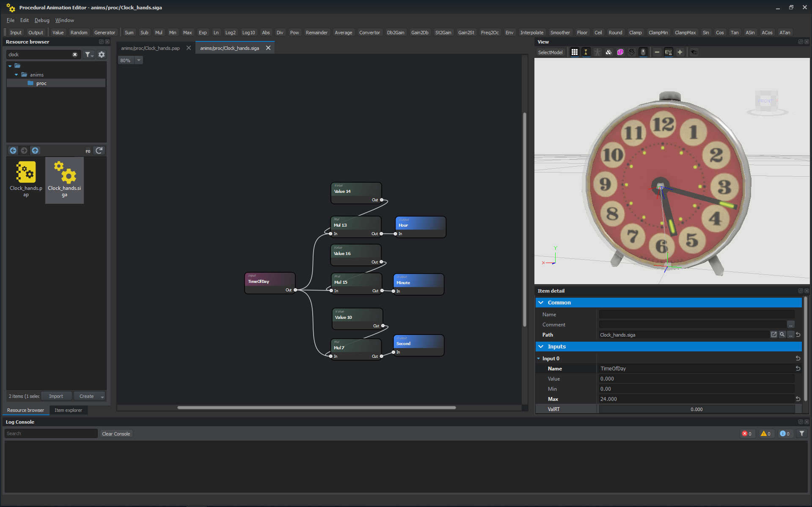Select the Clock_hands.pap thumbnail

(x=26, y=180)
